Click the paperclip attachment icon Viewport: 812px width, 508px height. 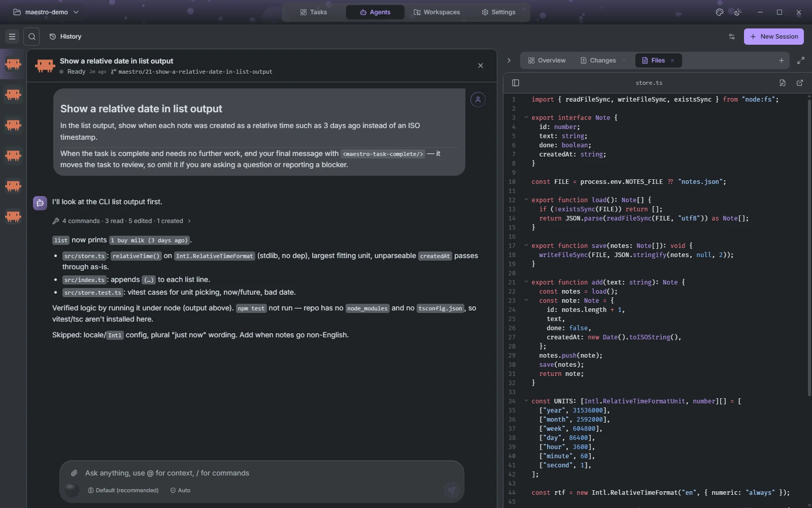(x=74, y=473)
